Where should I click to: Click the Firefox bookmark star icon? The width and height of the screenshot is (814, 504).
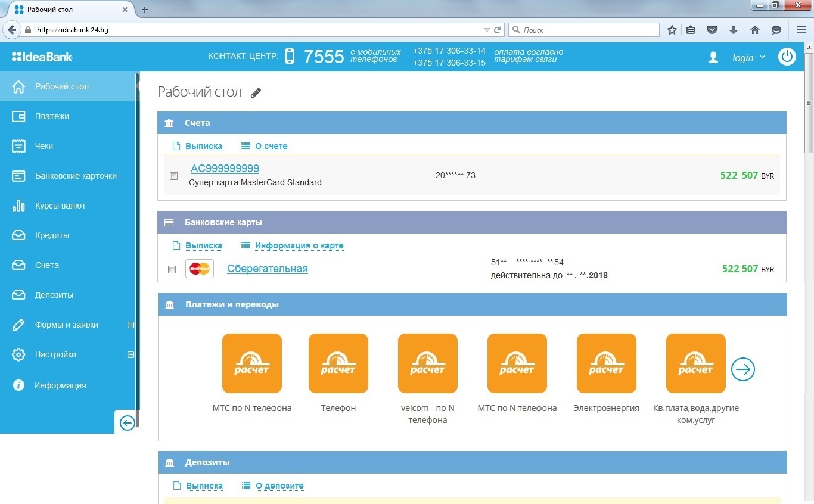click(x=672, y=30)
